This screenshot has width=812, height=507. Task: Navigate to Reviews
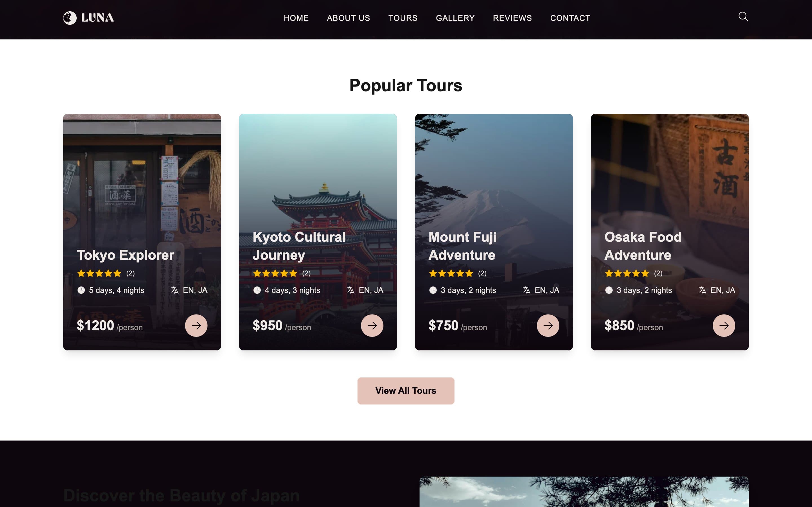512,18
